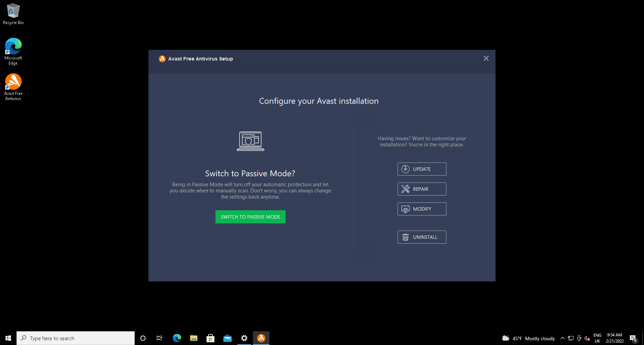Viewport: 644px width, 345px height.
Task: Open Cortana from the taskbar
Action: click(x=143, y=338)
